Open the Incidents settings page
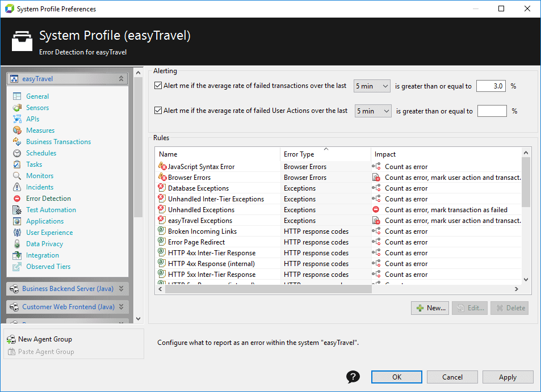The height and width of the screenshot is (392, 541). pos(40,187)
